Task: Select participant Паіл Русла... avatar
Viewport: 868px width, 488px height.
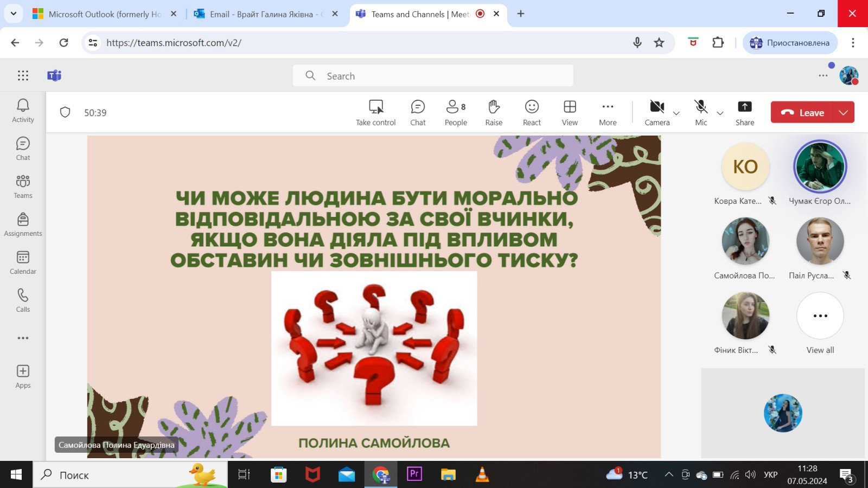Action: click(820, 241)
